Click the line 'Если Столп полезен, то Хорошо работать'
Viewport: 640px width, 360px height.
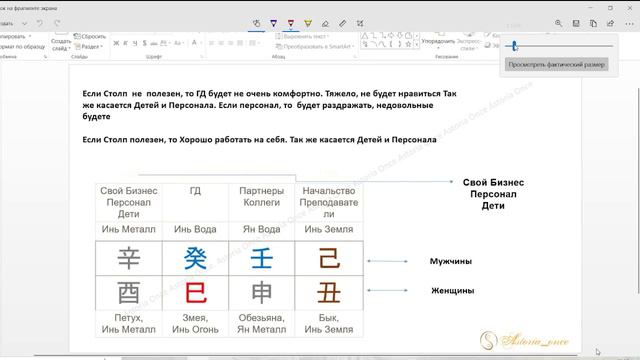pos(259,140)
